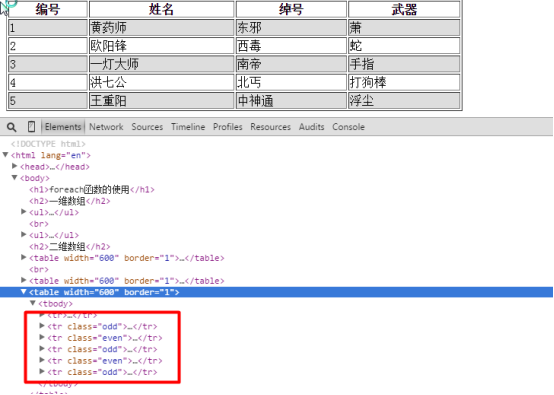Collapse the tbody node arrow
This screenshot has height=395, width=554.
[x=33, y=303]
